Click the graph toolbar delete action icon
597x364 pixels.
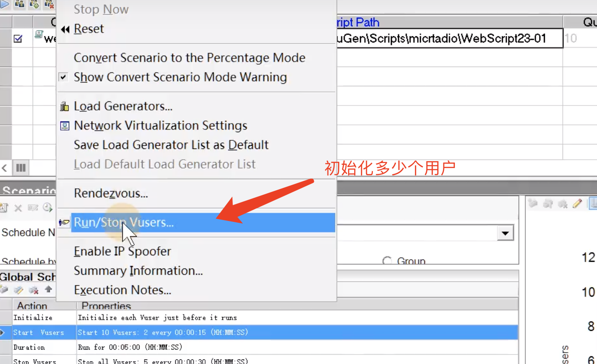pos(563,204)
